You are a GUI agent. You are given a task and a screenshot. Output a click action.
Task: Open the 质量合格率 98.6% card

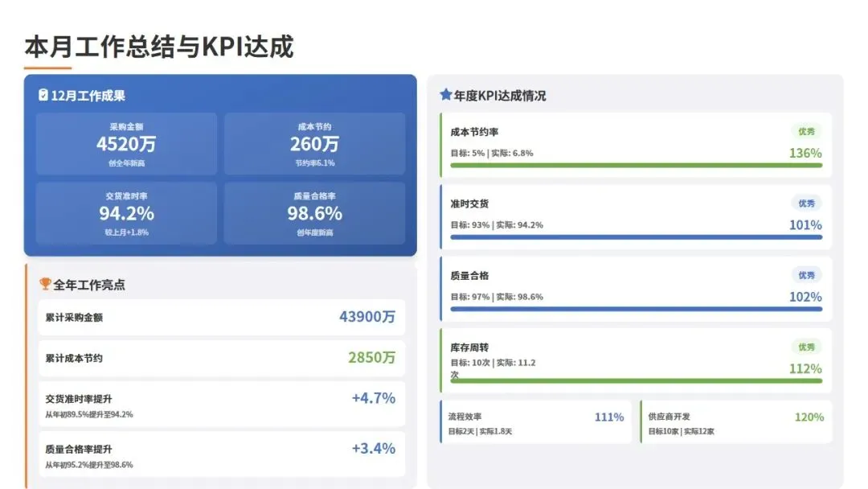point(314,213)
